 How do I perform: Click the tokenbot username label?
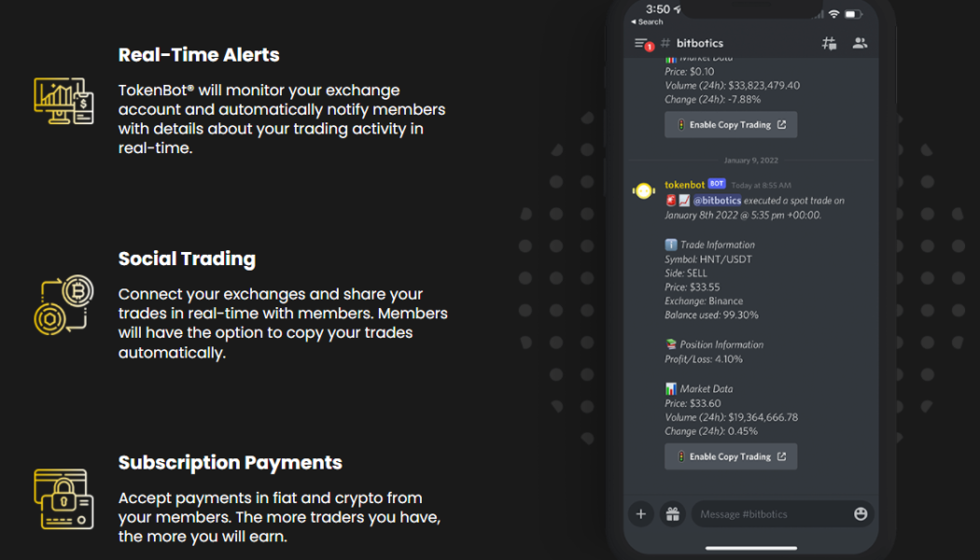(684, 184)
